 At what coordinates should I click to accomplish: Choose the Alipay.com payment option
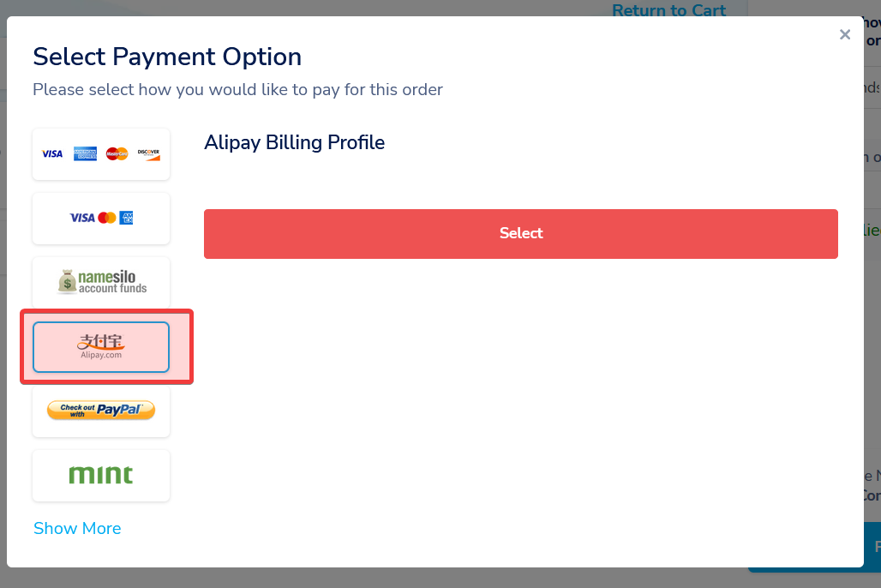[101, 347]
